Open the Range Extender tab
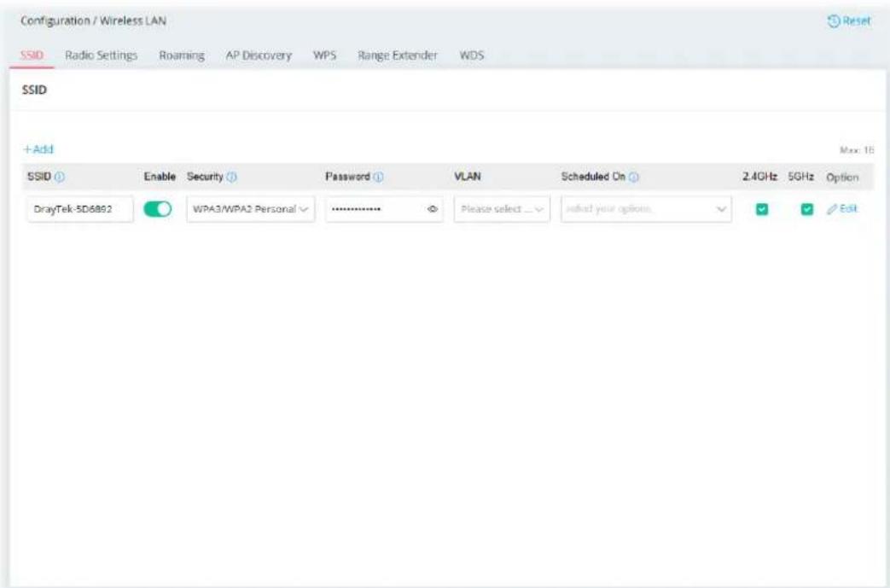The height and width of the screenshot is (588, 890). pos(398,55)
